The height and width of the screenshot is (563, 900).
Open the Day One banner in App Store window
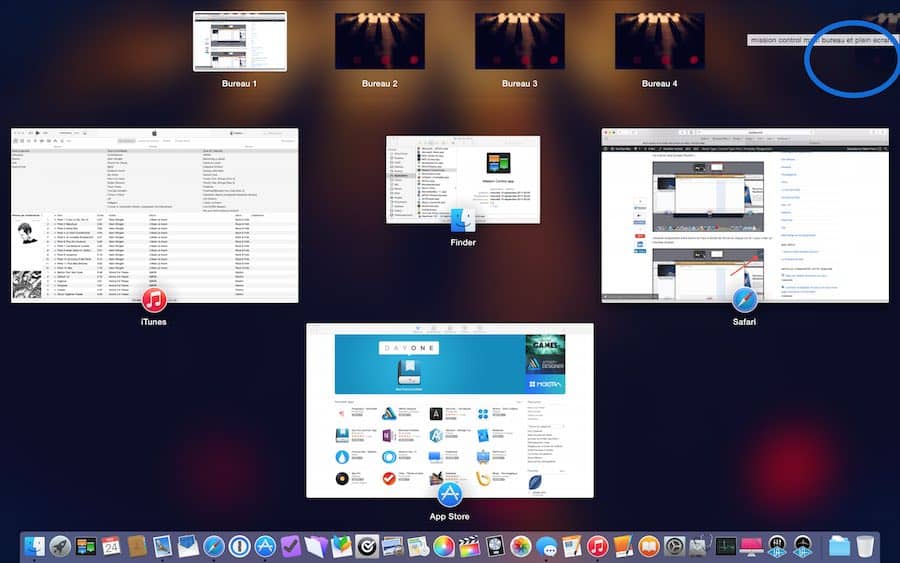429,364
